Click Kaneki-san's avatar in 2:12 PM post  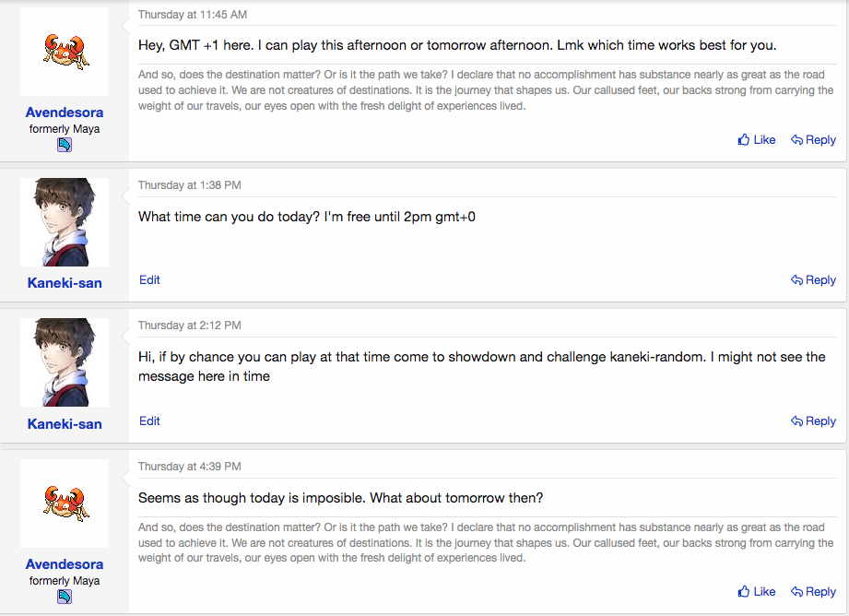pyautogui.click(x=65, y=362)
